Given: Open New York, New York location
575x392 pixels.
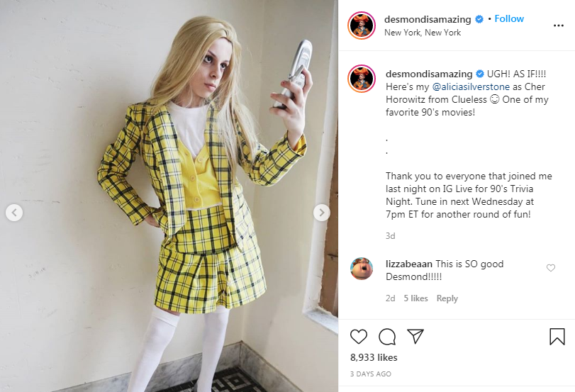Looking at the screenshot, I should [x=423, y=33].
